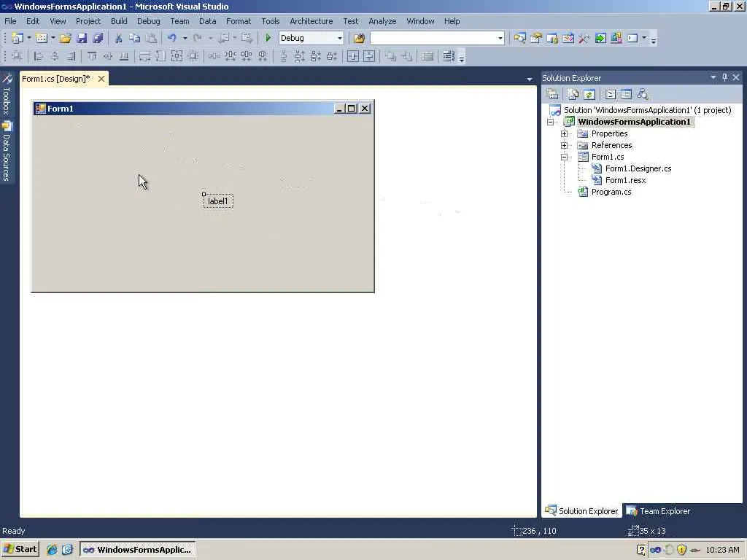Open the Undo history dropdown arrow
Viewport: 747px width, 560px height.
185,38
